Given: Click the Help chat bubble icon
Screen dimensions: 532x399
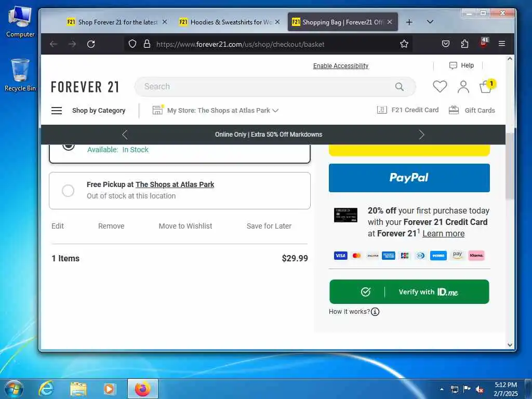Looking at the screenshot, I should pyautogui.click(x=453, y=65).
